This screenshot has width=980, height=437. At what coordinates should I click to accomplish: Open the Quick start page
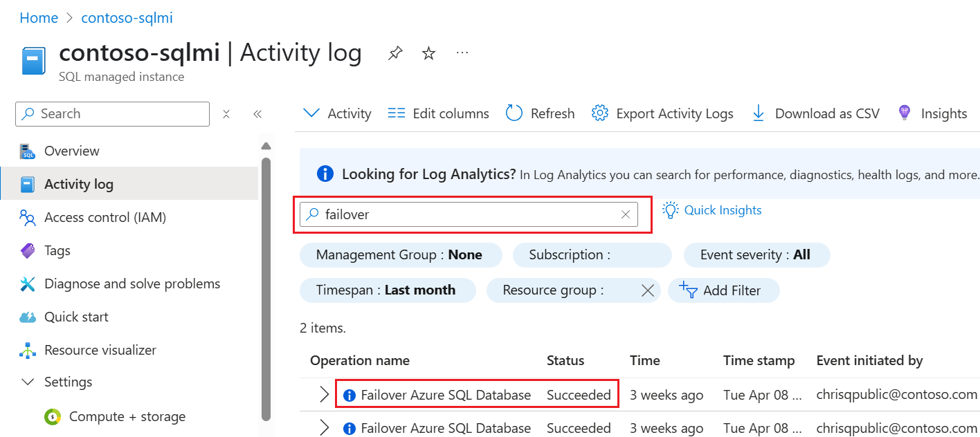(x=76, y=317)
